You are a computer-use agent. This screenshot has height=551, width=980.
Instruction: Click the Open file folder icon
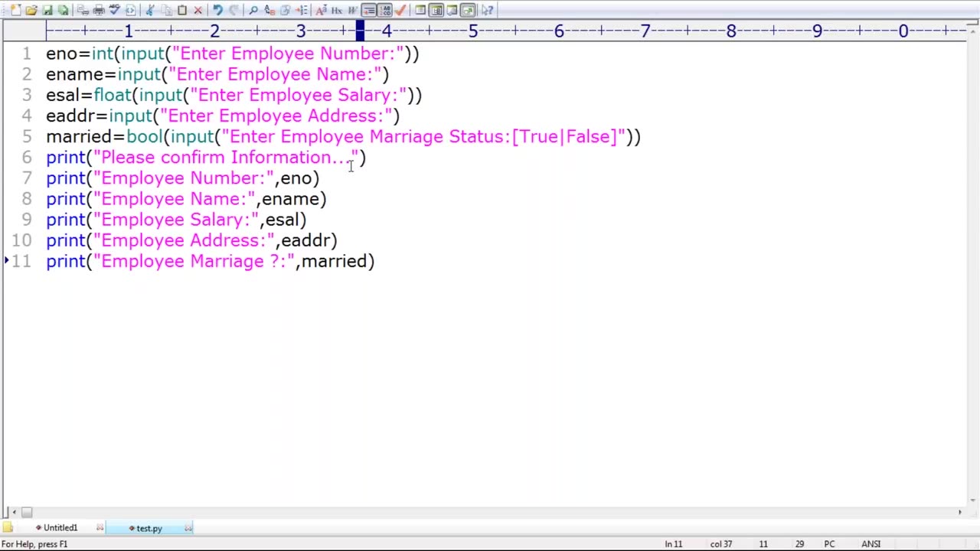(x=31, y=10)
